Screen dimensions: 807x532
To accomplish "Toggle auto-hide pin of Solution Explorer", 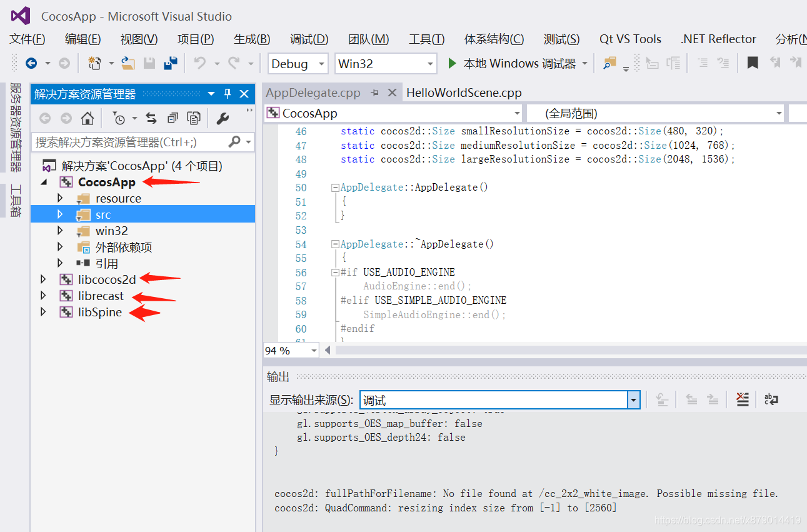I will [228, 94].
